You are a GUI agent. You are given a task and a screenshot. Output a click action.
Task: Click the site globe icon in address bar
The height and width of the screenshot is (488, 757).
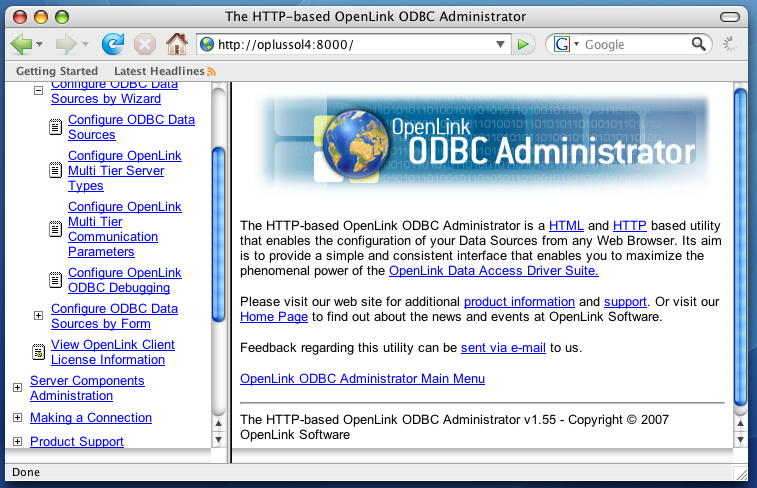pos(207,44)
